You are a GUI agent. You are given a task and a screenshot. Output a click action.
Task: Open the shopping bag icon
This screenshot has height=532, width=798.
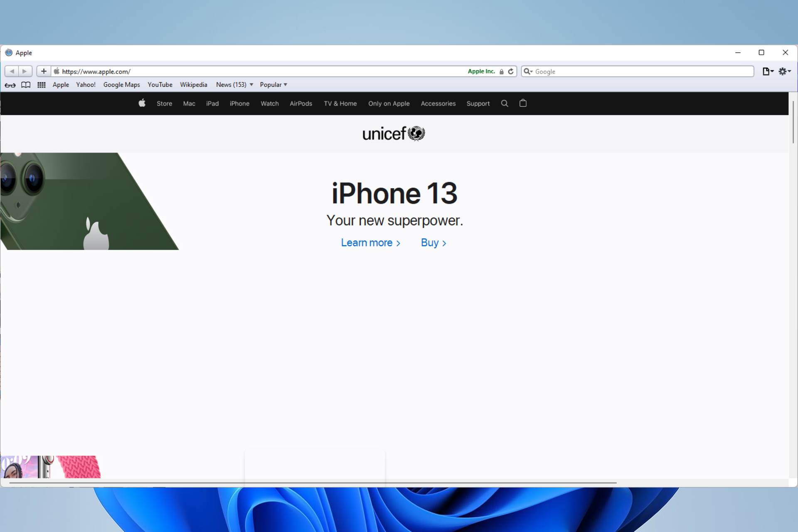523,103
